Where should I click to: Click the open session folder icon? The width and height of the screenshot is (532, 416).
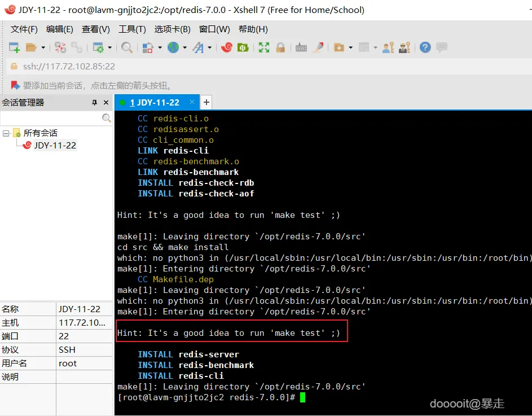coord(31,47)
